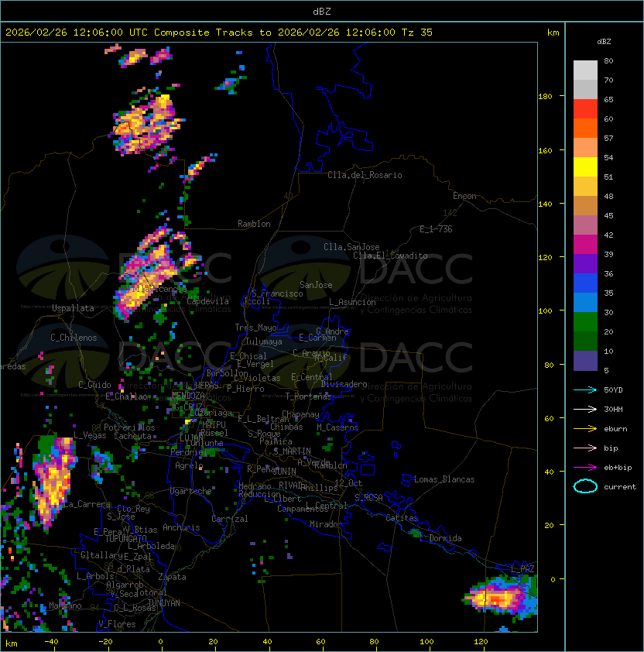Click the 'Lomas_Blancas' map label
644x652 pixels.
(444, 479)
